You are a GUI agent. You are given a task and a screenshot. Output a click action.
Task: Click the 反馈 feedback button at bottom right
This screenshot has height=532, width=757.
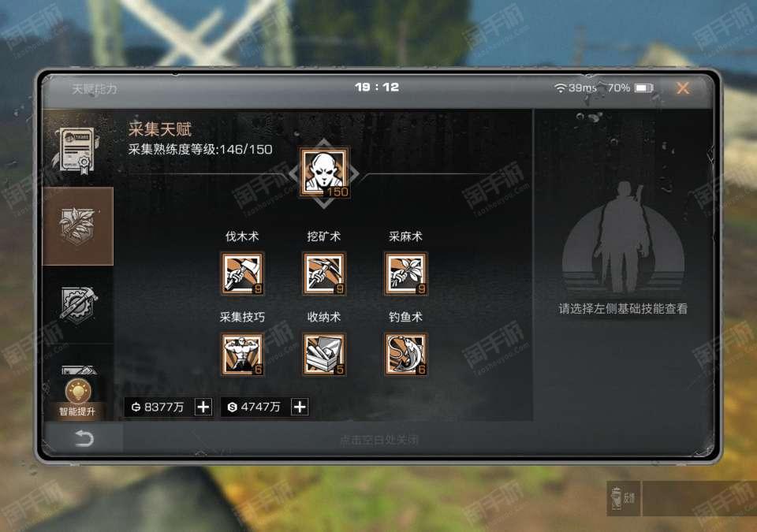[x=624, y=498]
